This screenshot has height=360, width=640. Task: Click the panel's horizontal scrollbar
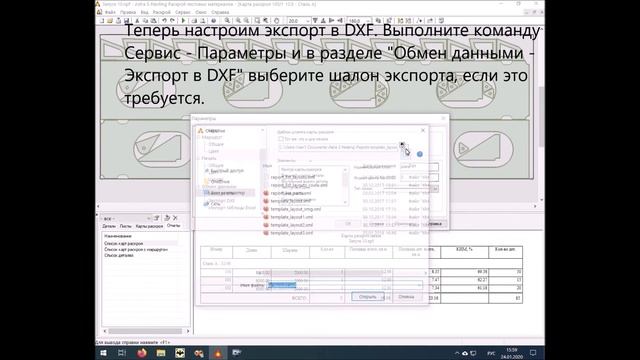click(x=146, y=331)
